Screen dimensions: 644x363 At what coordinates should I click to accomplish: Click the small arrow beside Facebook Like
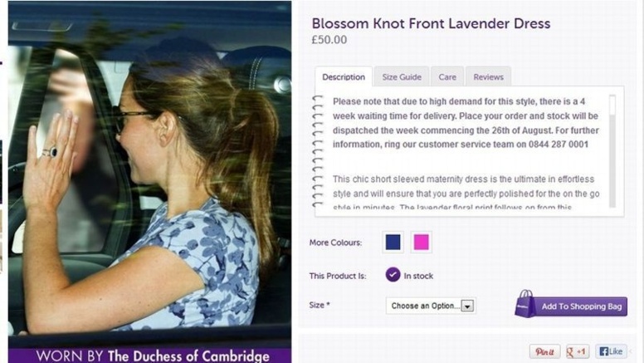631,351
